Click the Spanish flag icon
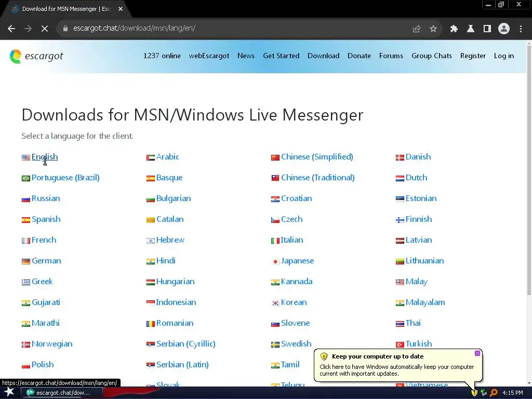 (x=26, y=220)
